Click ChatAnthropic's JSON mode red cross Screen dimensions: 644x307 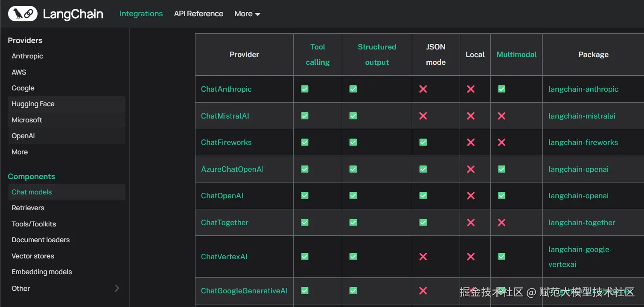pos(423,89)
